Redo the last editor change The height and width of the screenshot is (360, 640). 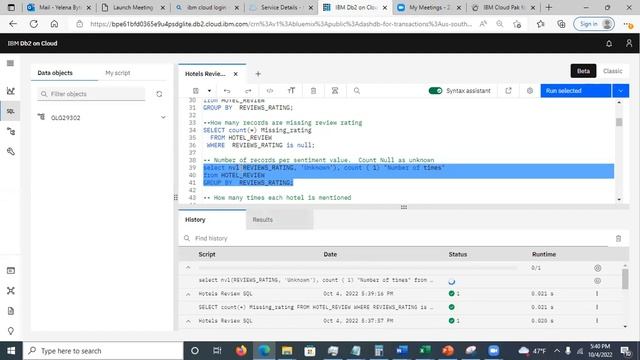point(248,91)
